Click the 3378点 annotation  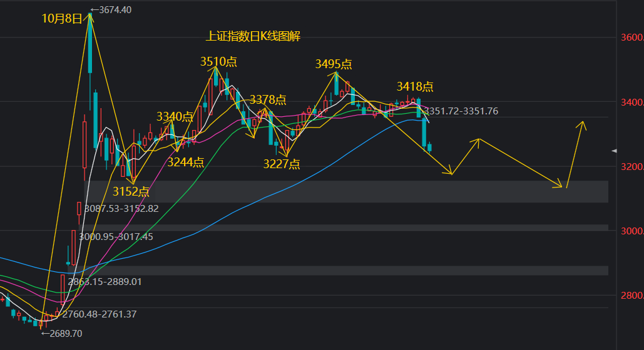pyautogui.click(x=268, y=100)
